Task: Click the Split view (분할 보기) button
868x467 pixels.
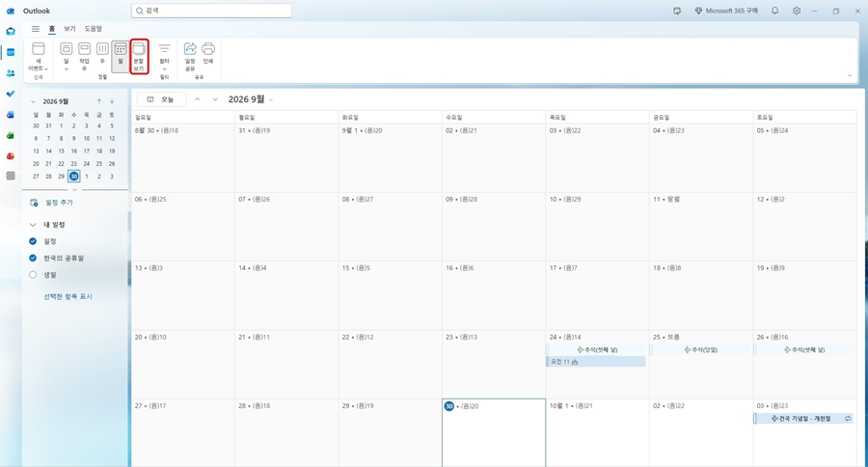Action: 139,57
